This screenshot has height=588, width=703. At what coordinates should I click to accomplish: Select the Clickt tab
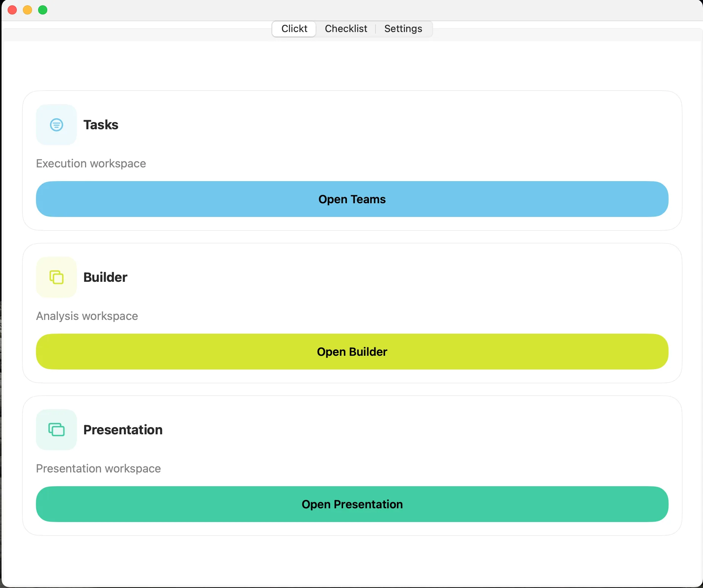coord(294,29)
